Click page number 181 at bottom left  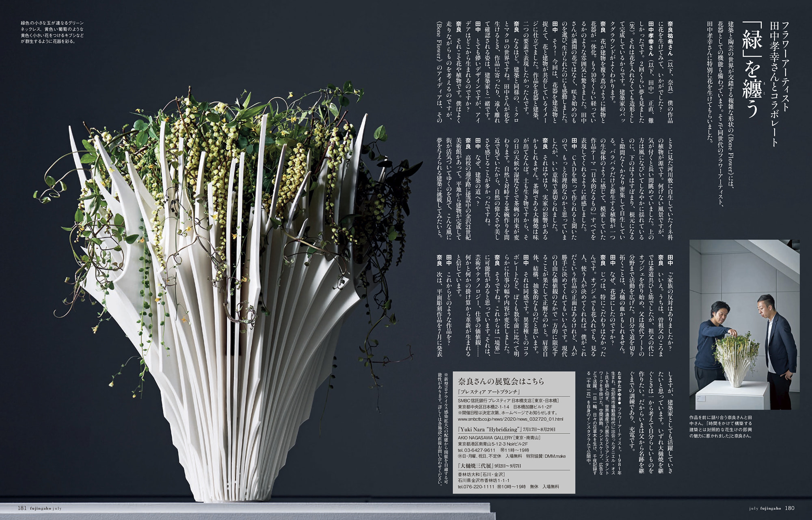[x=22, y=508]
